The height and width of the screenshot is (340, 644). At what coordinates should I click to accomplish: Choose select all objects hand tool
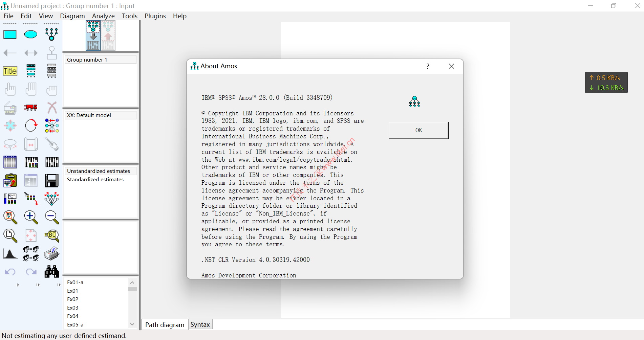[31, 89]
